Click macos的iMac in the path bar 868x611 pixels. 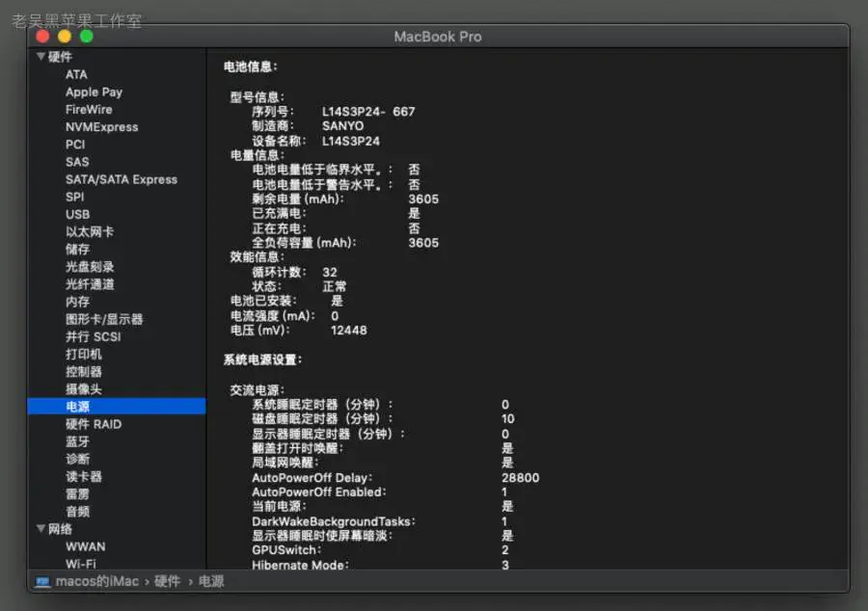96,581
